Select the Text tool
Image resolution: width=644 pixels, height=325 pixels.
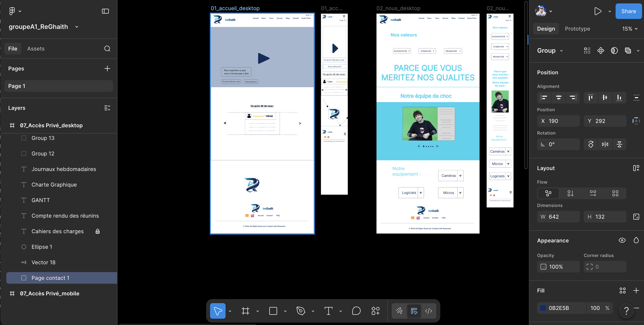tap(329, 311)
